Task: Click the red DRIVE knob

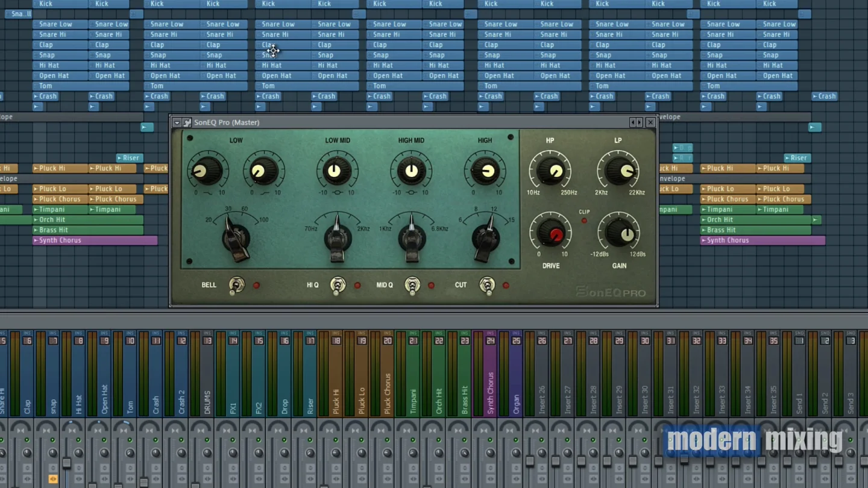Action: [551, 233]
